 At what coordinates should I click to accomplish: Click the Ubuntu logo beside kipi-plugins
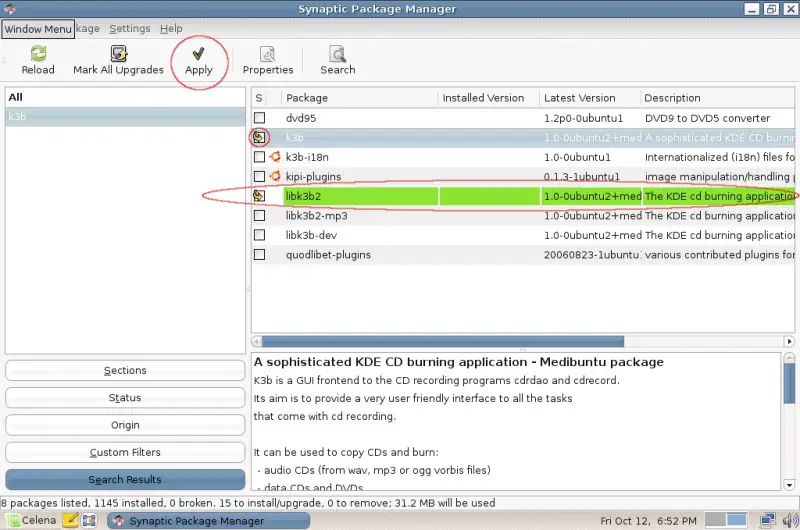point(275,176)
